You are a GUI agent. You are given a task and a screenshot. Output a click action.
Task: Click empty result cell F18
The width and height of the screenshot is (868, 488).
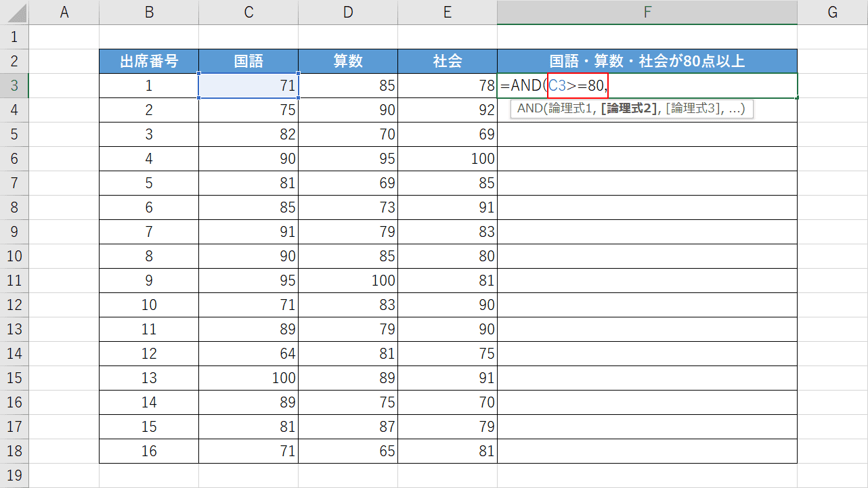(647, 451)
